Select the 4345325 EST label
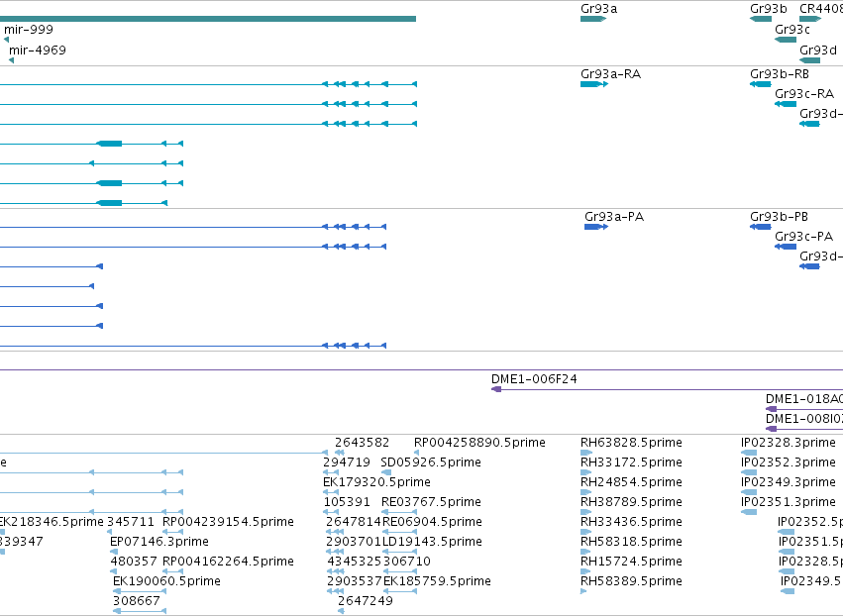The width and height of the screenshot is (843, 616). coord(355,562)
